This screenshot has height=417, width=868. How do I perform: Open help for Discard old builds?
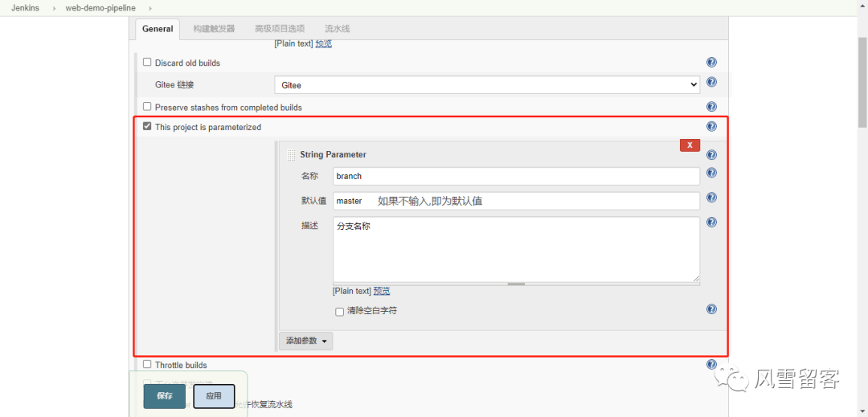click(712, 63)
